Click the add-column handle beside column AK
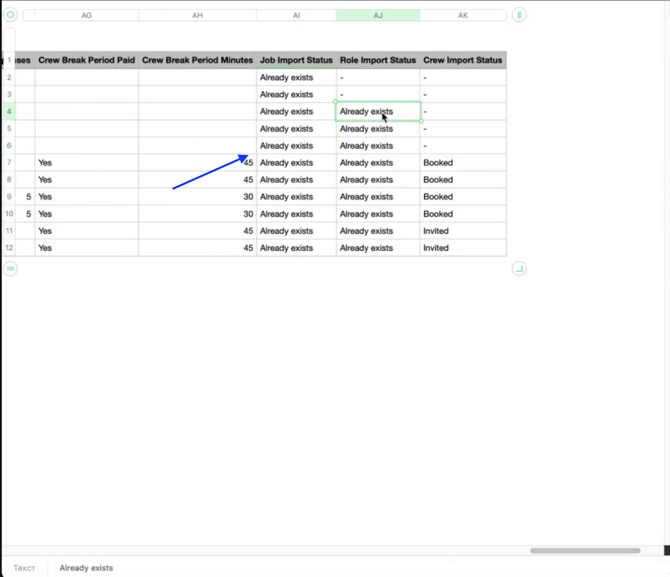 [x=519, y=15]
